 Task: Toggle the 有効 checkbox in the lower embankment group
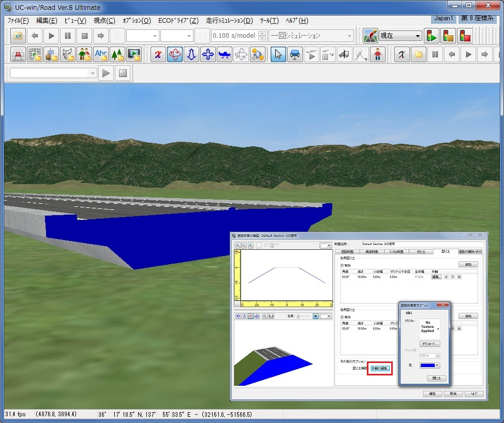tap(343, 317)
